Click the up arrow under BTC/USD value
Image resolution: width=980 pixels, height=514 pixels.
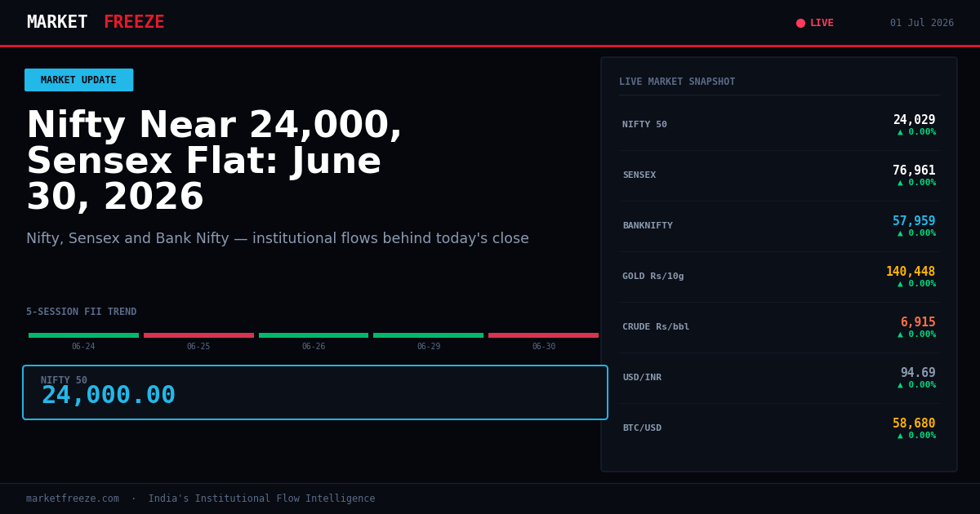pos(901,436)
